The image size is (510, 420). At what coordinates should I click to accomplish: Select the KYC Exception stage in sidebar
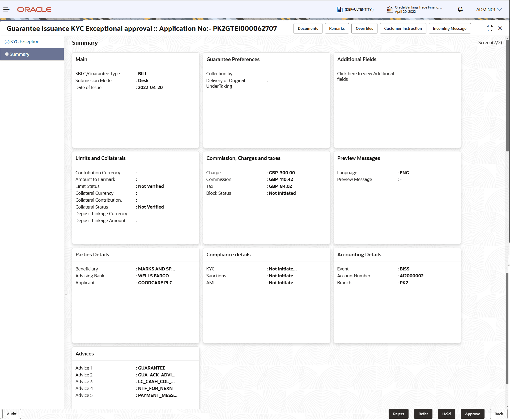coord(25,41)
